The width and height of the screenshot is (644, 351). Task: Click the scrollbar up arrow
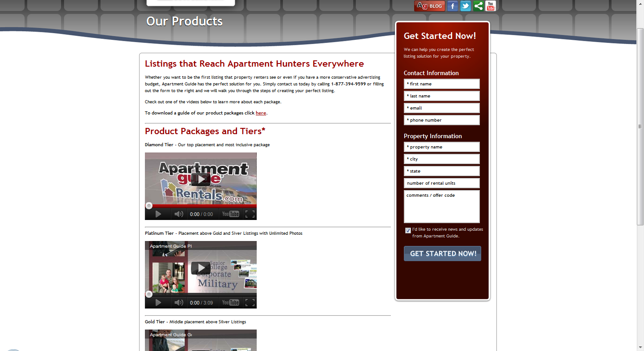tap(640, 3)
